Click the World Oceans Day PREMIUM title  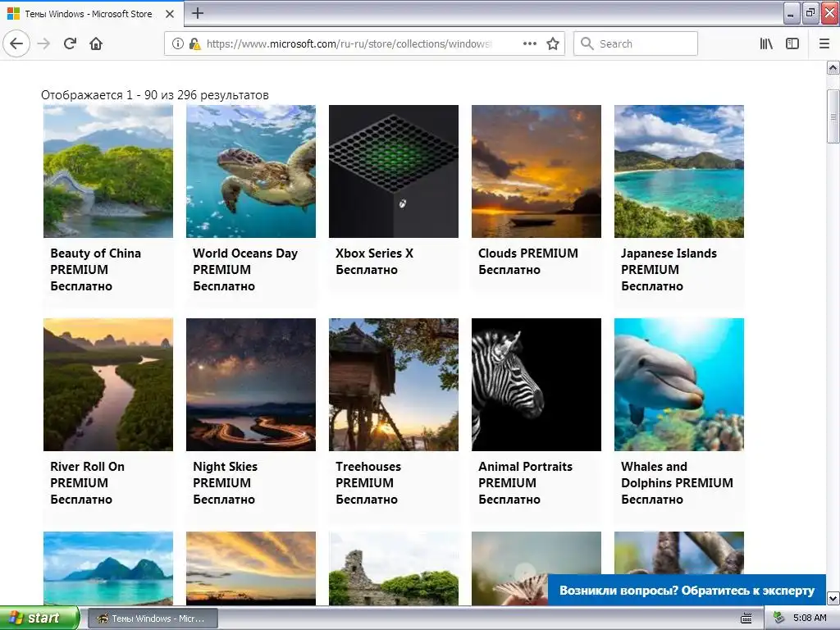[244, 262]
